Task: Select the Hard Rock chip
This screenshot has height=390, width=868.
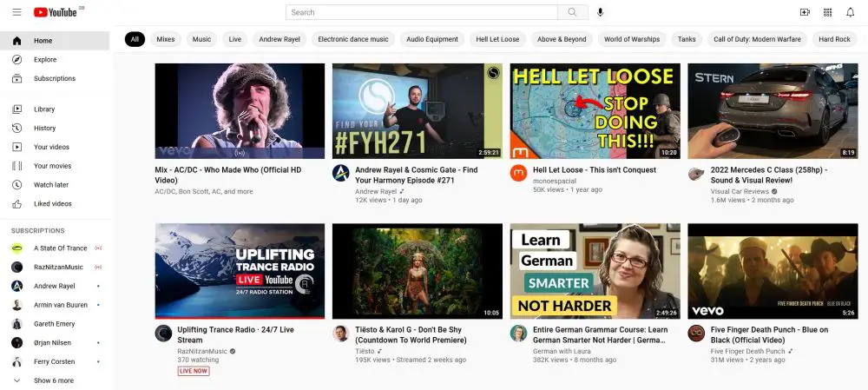Action: tap(834, 39)
